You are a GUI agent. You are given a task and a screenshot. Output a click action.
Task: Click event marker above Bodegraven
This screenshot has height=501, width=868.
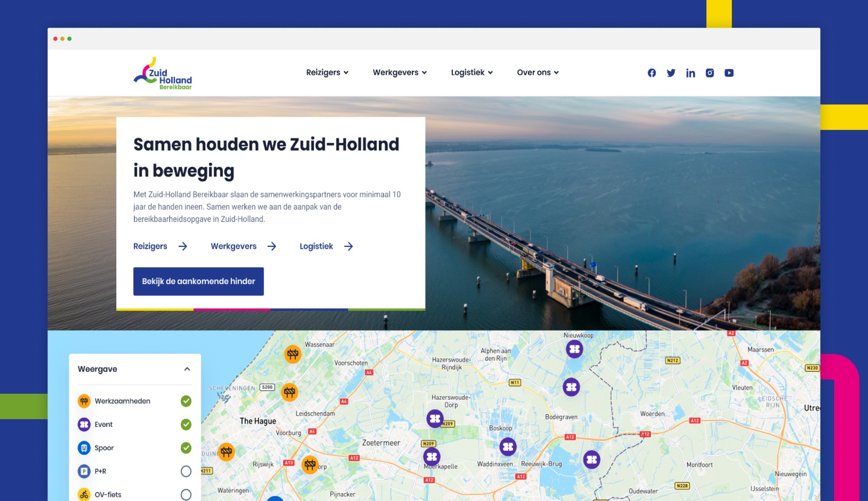[571, 387]
